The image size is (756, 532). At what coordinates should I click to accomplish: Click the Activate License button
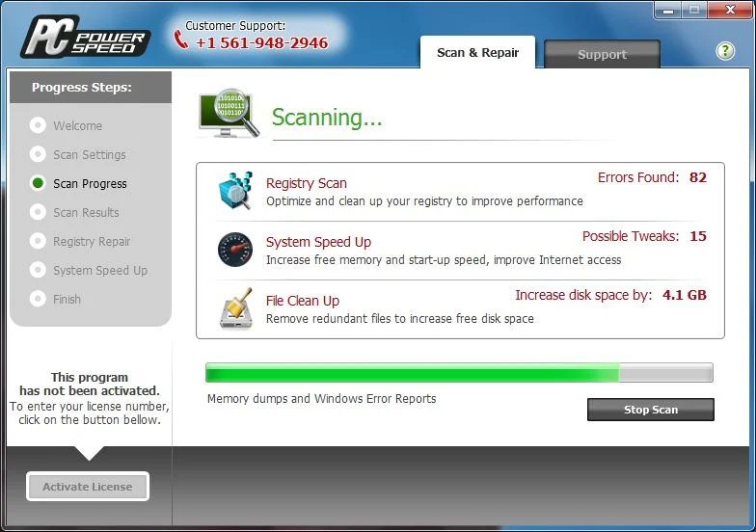point(87,486)
